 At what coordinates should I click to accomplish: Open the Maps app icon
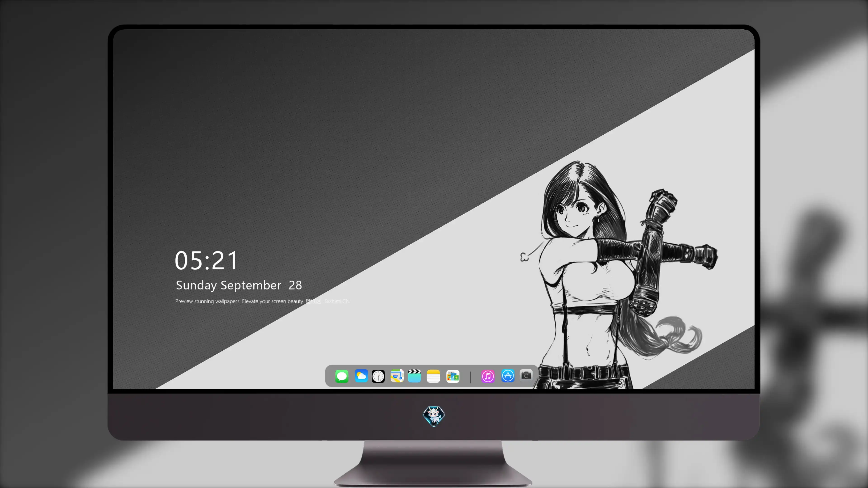point(397,376)
